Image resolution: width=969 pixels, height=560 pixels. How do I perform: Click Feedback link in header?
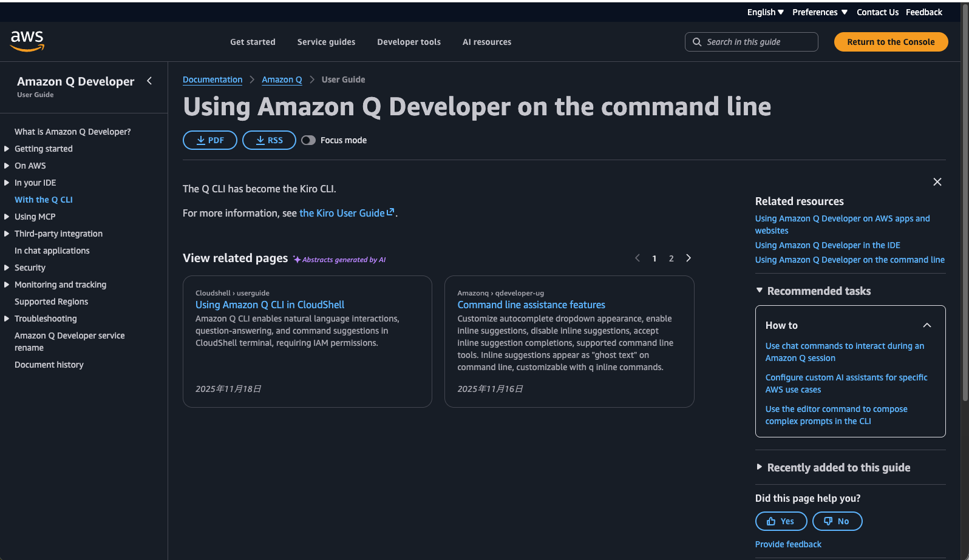point(924,12)
